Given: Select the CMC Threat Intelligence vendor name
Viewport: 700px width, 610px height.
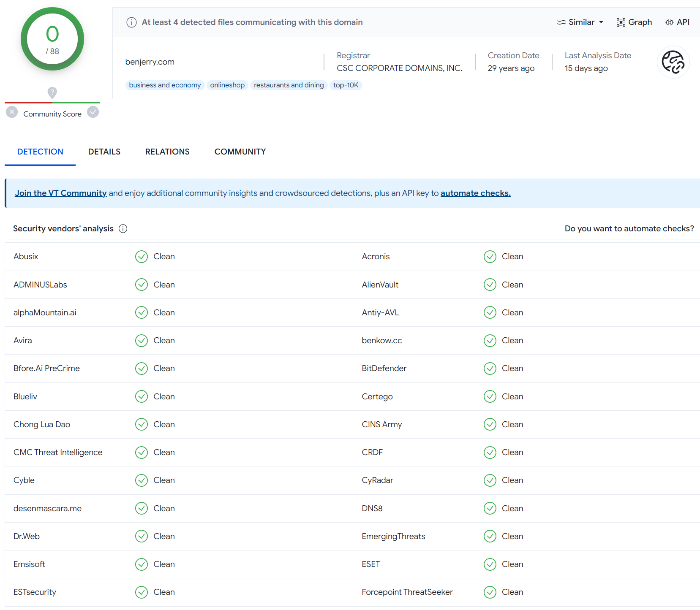Looking at the screenshot, I should [x=58, y=453].
